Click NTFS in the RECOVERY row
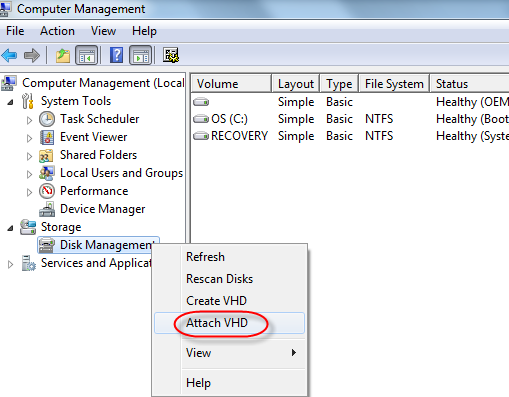This screenshot has height=397, width=509. pyautogui.click(x=379, y=136)
